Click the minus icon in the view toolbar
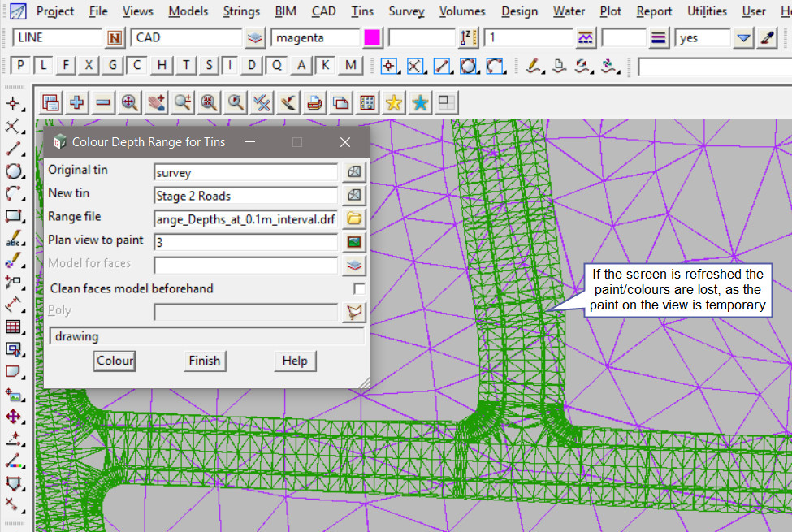 [103, 102]
